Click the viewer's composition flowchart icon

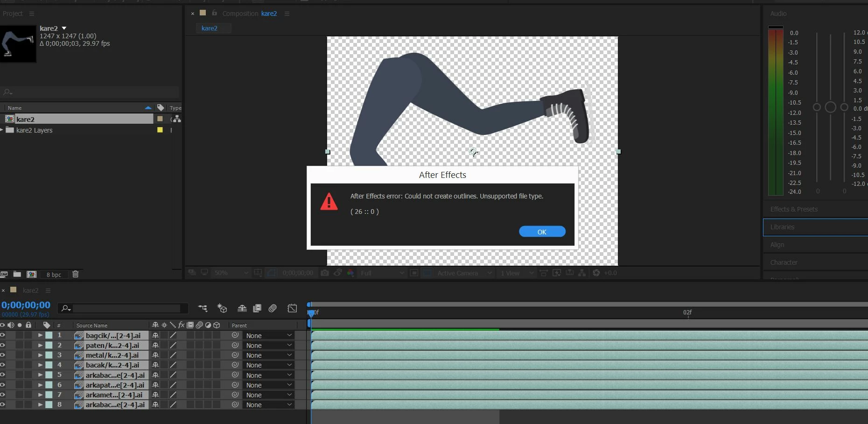click(582, 273)
